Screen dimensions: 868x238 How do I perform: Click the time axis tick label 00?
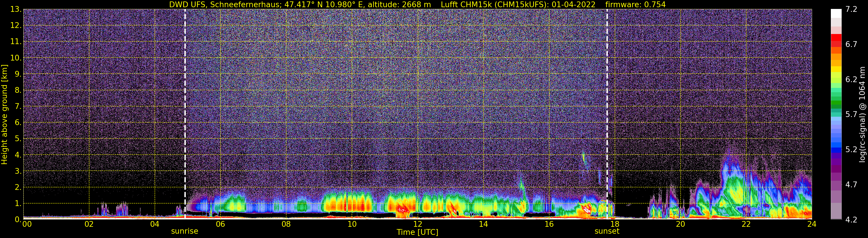(27, 224)
